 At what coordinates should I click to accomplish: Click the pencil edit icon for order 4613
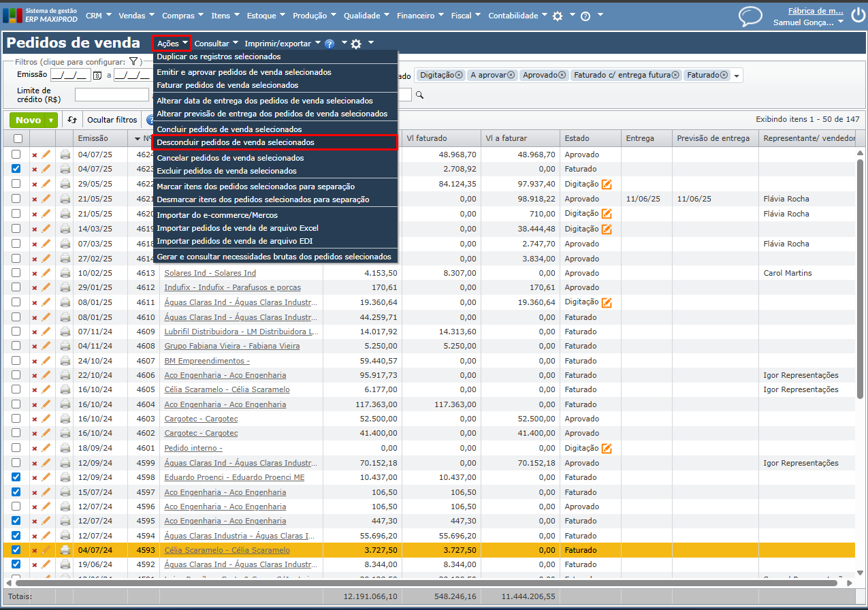tap(46, 273)
